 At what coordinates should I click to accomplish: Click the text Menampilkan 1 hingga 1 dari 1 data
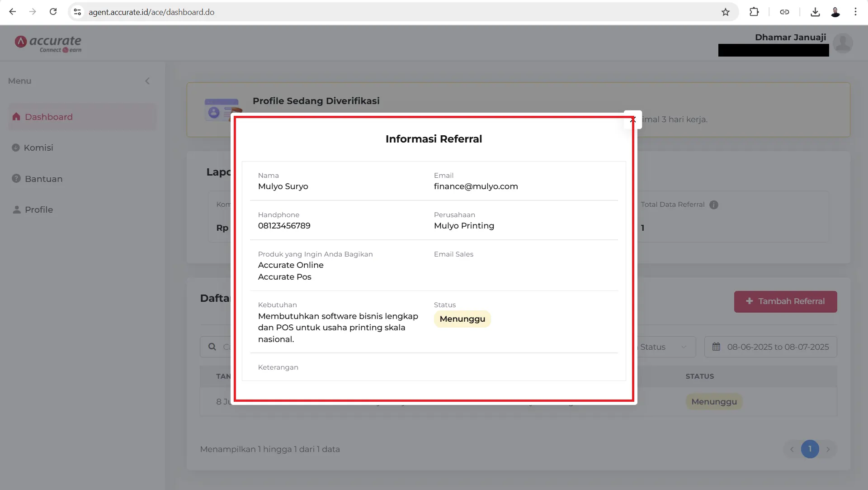270,449
